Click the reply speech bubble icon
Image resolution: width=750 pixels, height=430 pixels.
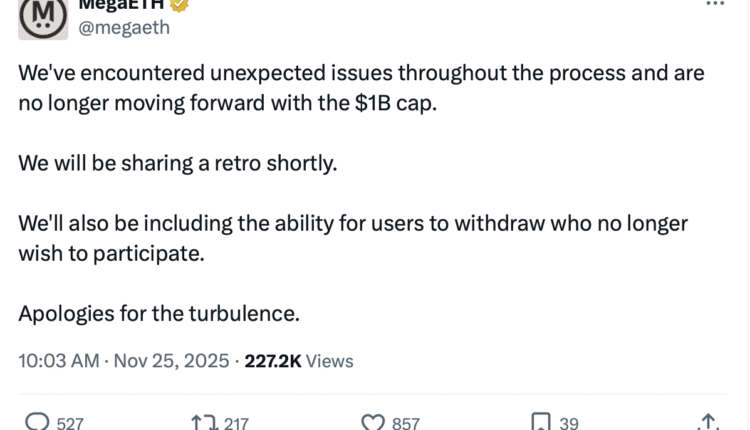coord(36,423)
